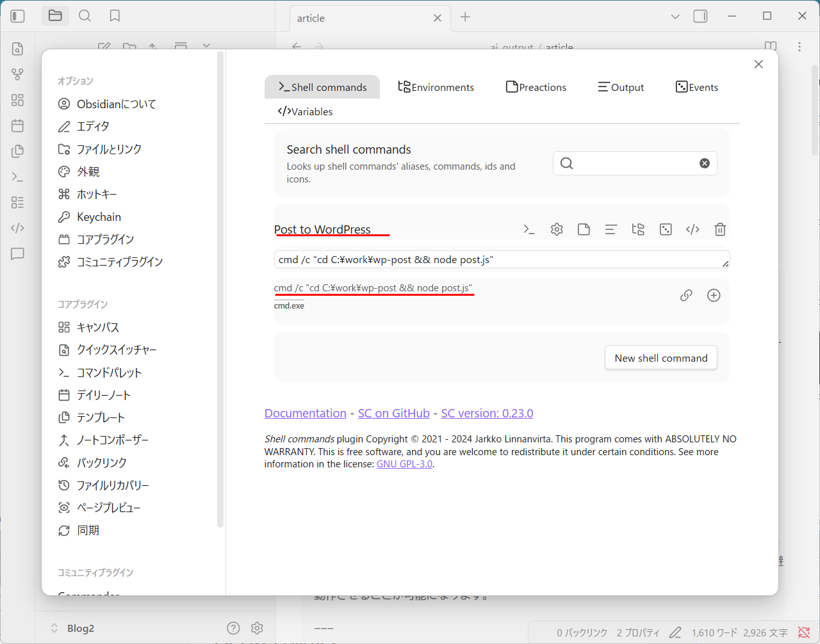Toggle the right sidebar panel
This screenshot has height=644, width=820.
coord(701,16)
